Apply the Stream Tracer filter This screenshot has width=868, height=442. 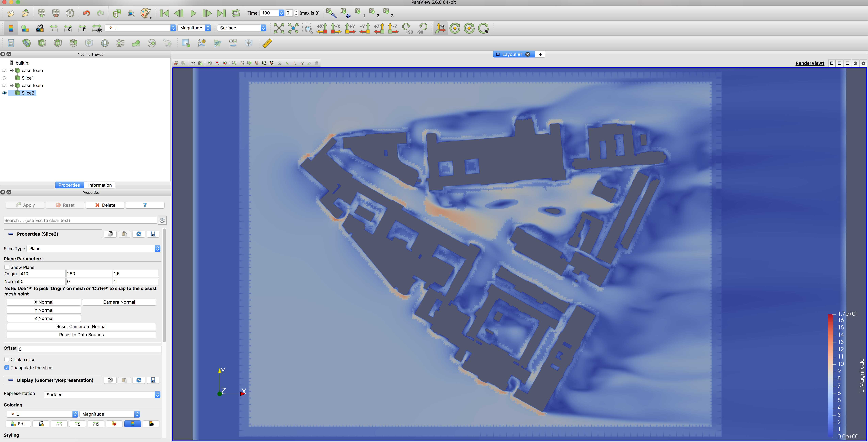[x=120, y=43]
